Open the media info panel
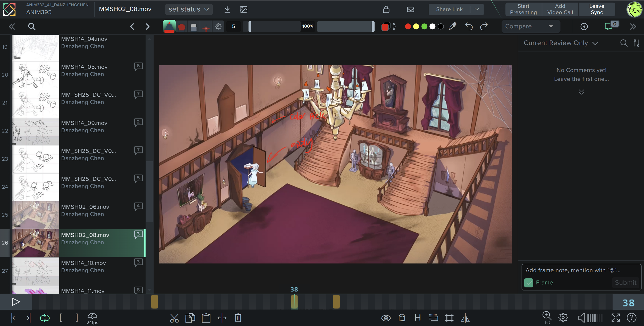The width and height of the screenshot is (644, 326). [x=584, y=27]
